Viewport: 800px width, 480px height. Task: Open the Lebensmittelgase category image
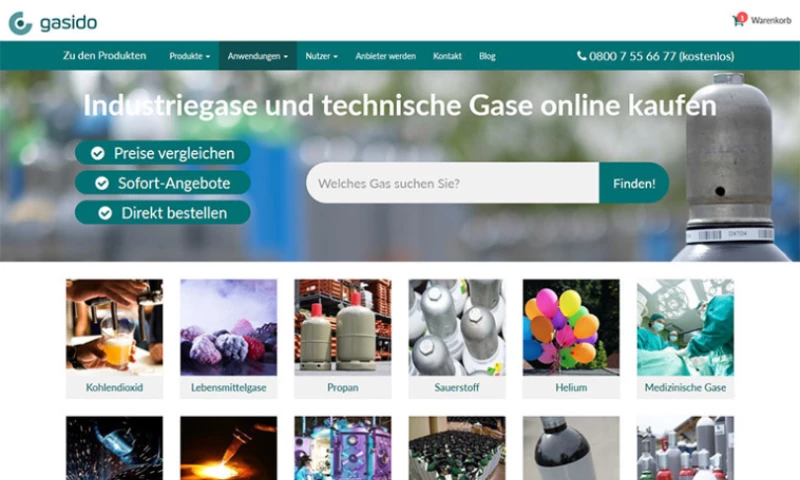tap(229, 327)
